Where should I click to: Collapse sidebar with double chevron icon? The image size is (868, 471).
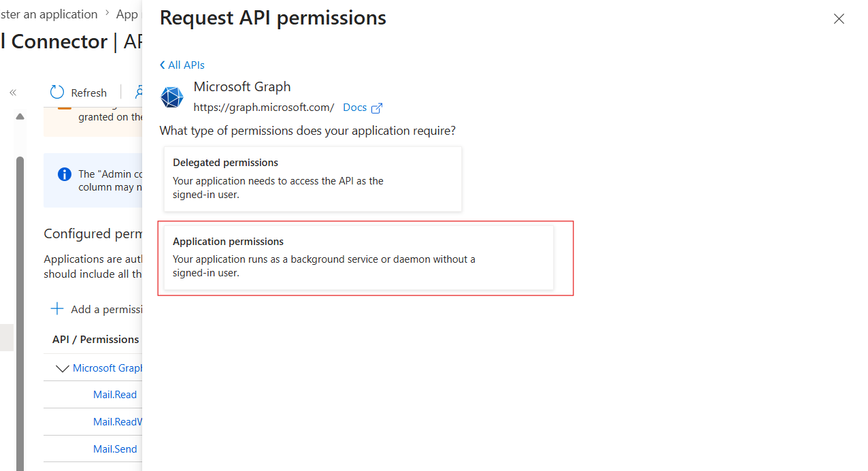[x=12, y=93]
